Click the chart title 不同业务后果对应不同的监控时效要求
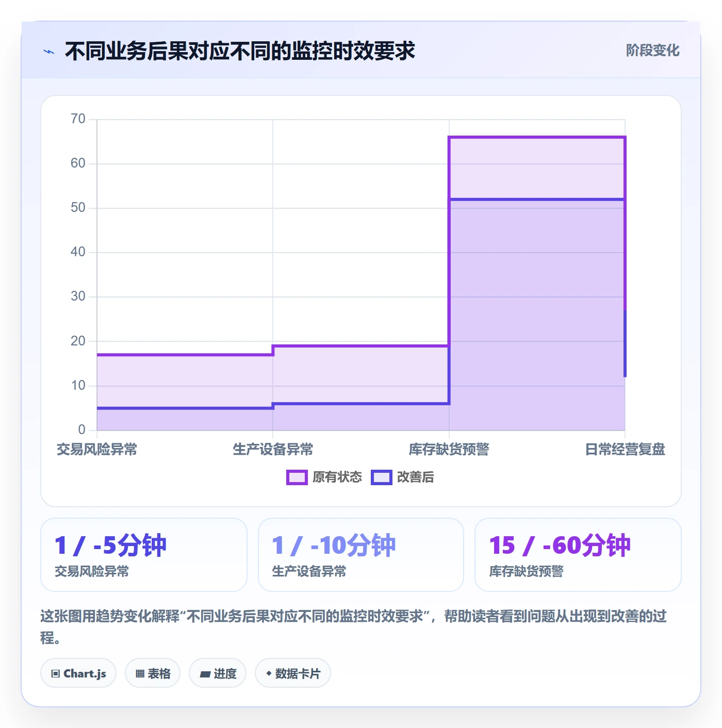Screen dimensions: 722x728 pos(240,51)
